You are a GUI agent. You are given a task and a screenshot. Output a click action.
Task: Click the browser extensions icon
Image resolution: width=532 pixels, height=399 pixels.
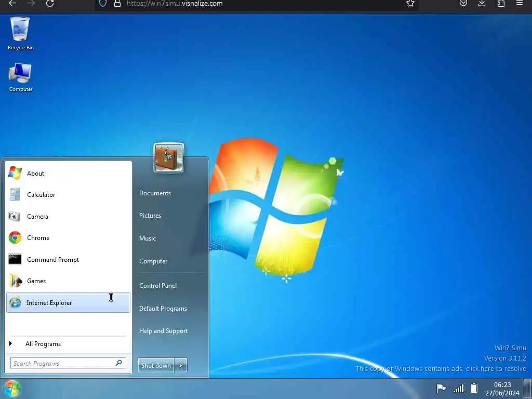pos(501,4)
